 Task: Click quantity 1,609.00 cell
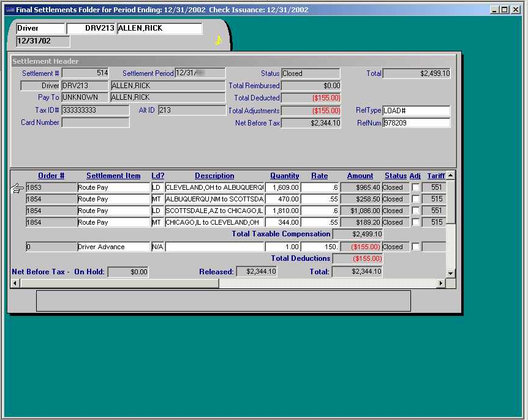click(282, 187)
